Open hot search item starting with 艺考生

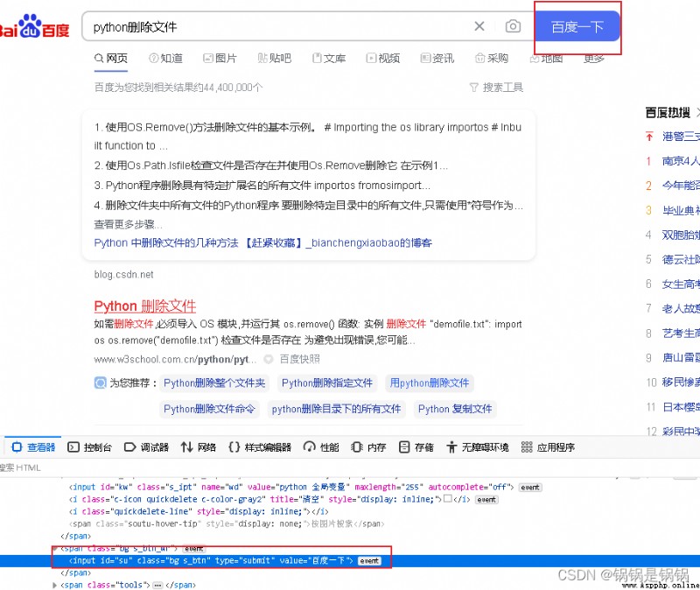(682, 334)
